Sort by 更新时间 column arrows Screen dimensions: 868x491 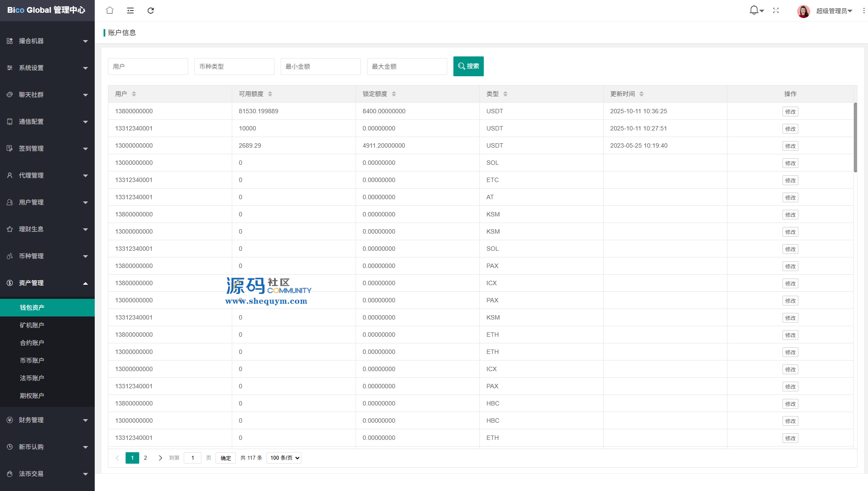642,94
